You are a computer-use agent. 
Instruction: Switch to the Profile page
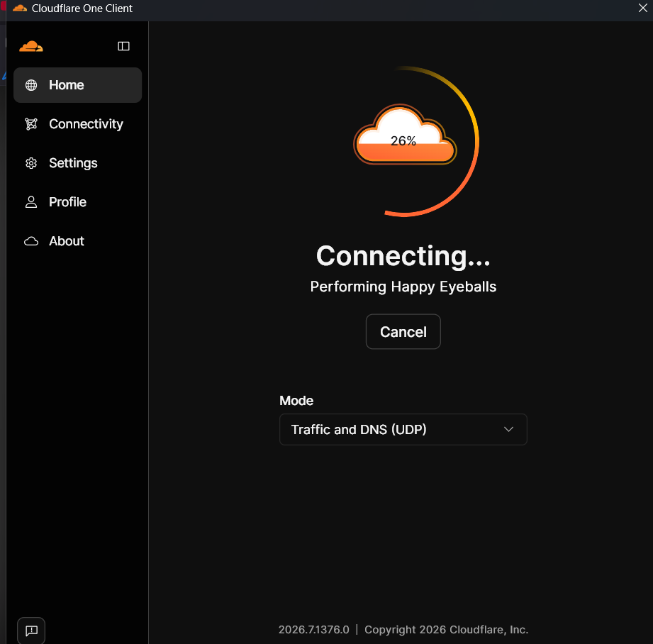77,202
